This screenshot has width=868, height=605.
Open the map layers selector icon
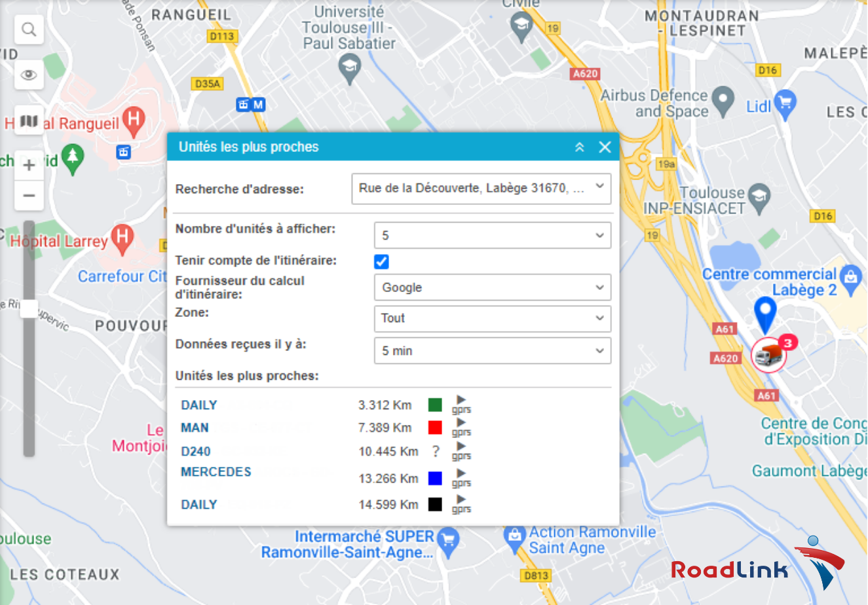coord(29,120)
